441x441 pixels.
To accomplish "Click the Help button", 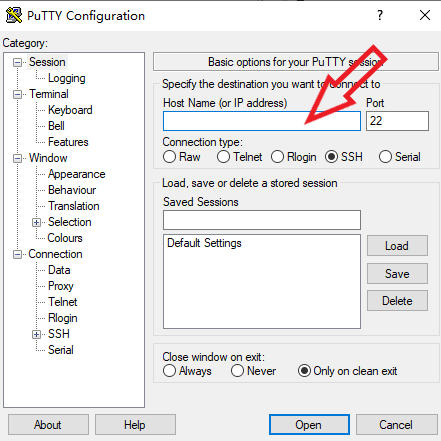I will [135, 425].
